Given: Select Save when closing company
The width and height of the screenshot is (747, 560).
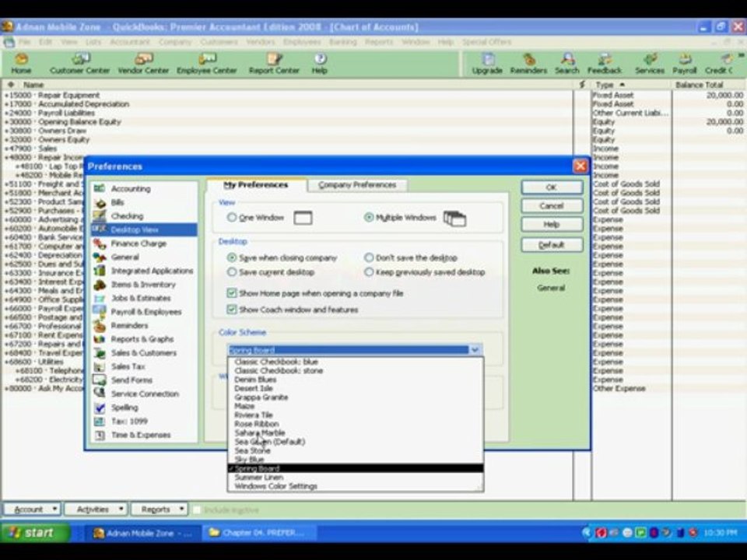Looking at the screenshot, I should (232, 257).
